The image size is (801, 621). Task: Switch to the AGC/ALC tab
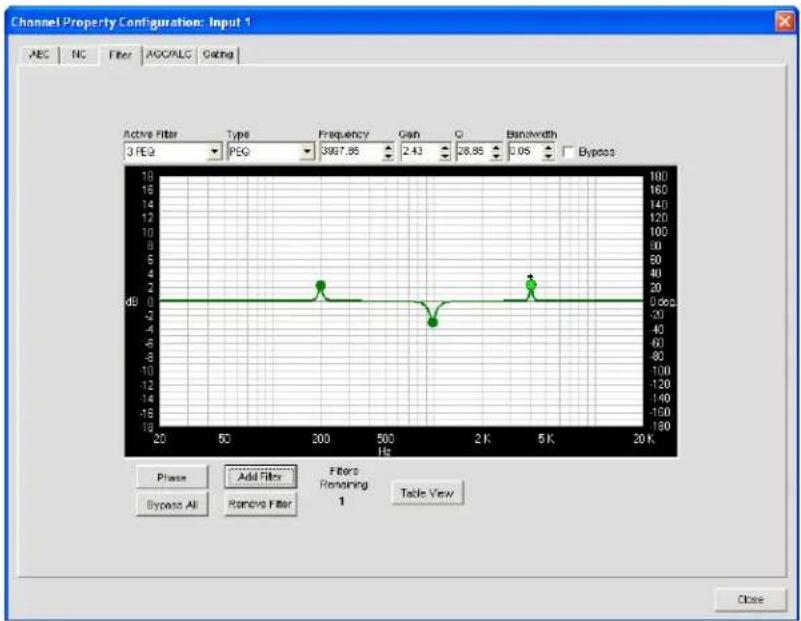tap(169, 55)
